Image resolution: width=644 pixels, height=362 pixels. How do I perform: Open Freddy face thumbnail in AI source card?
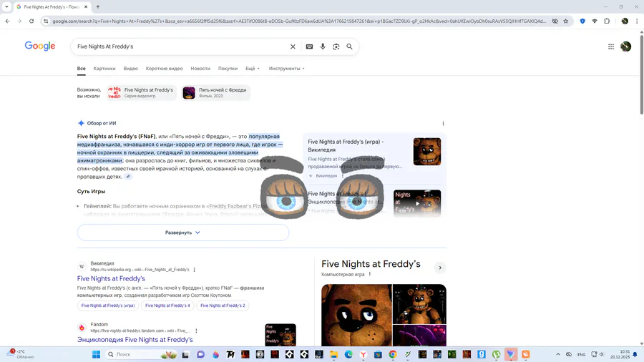pyautogui.click(x=427, y=152)
